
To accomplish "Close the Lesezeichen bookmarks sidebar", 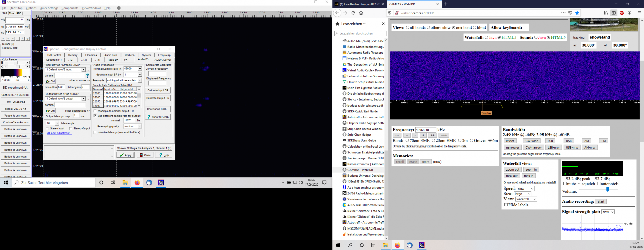I will 383,24.
